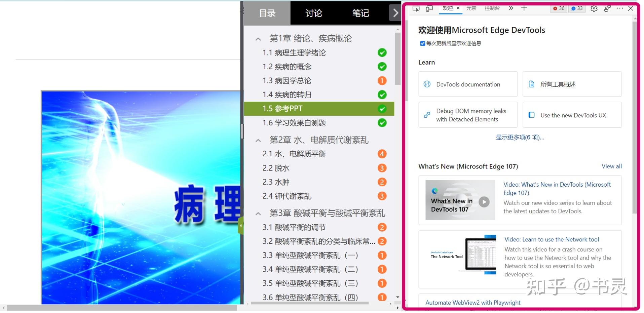Open the Customize and control DevTools menu

tap(620, 8)
